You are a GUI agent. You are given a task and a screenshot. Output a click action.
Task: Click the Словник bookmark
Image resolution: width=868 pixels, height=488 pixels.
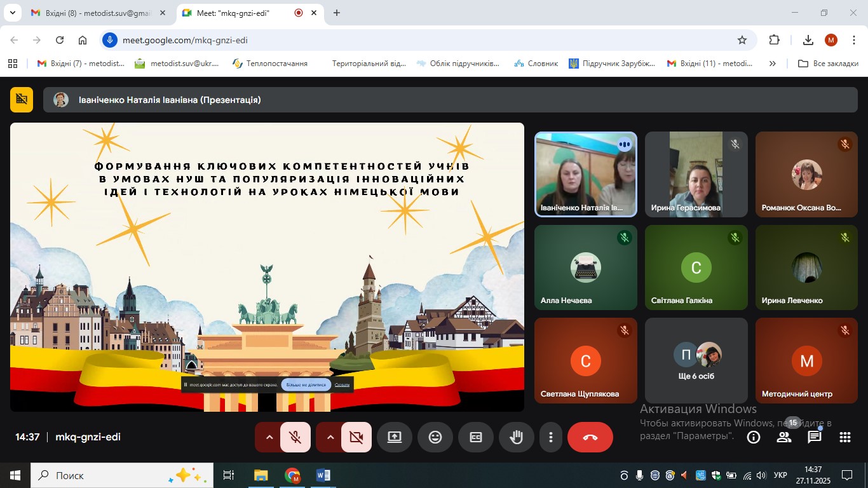point(537,64)
